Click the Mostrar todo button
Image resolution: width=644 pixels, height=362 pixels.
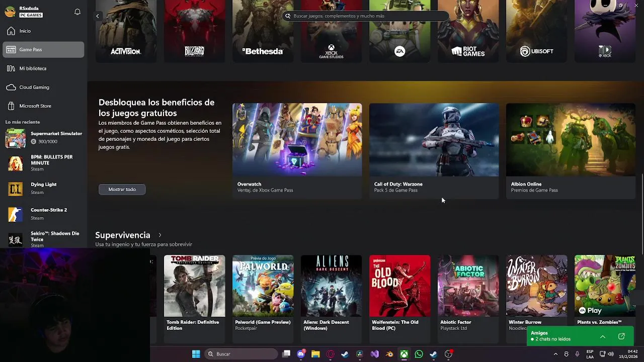click(x=122, y=190)
